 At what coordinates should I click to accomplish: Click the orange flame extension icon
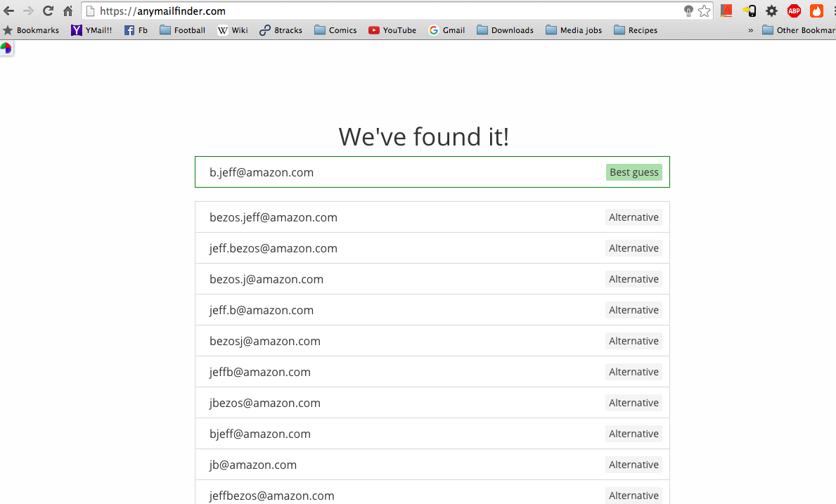click(816, 11)
